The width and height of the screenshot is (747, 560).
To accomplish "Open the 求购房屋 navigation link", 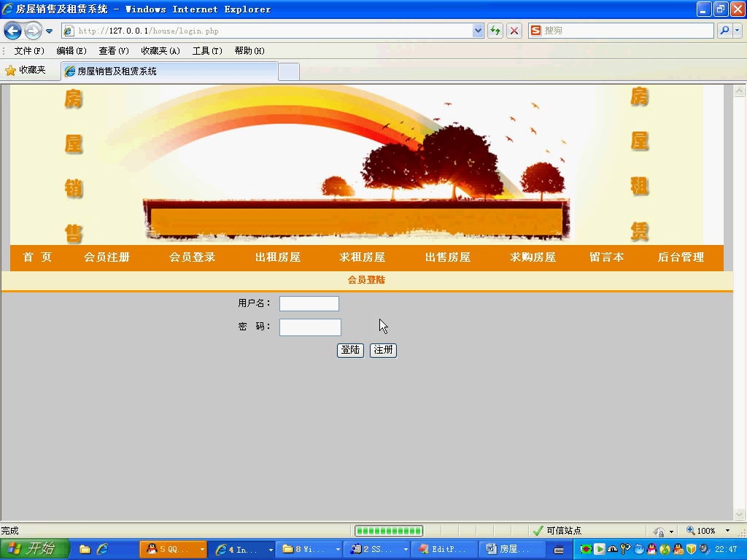I will pos(533,257).
